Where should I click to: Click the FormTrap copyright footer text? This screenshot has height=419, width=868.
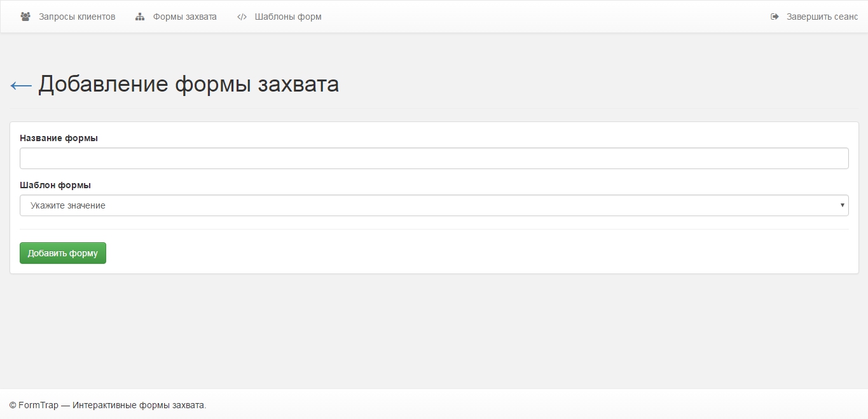[x=34, y=405]
